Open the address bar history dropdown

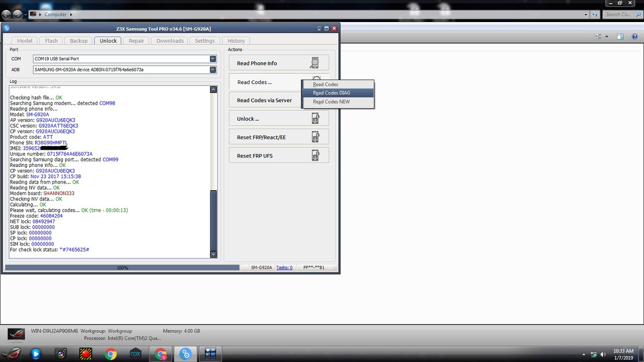coord(586,15)
